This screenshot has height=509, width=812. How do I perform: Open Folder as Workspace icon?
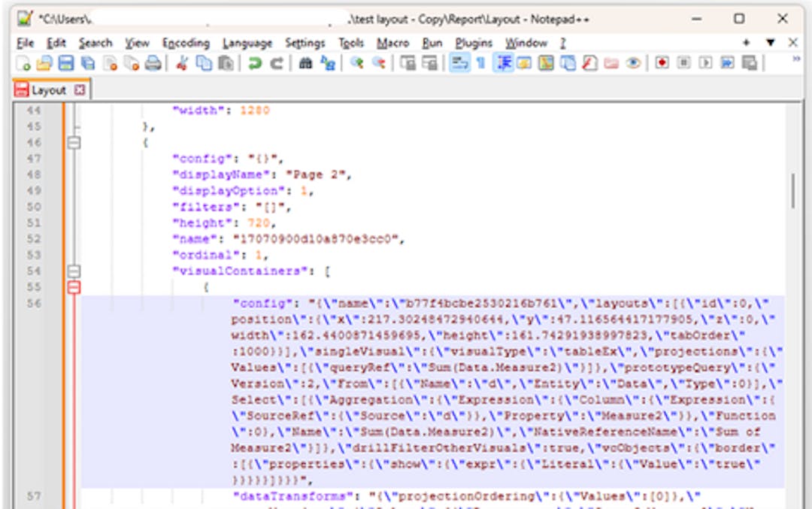point(611,63)
